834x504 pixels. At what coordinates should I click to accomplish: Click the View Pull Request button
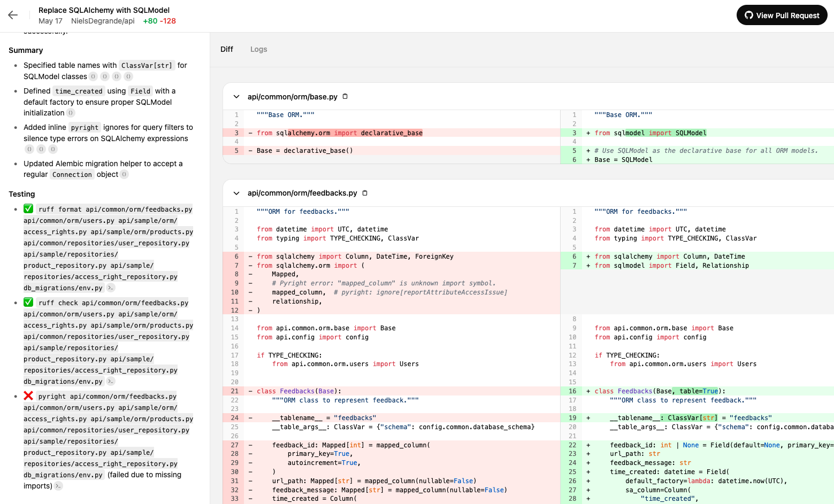(782, 15)
